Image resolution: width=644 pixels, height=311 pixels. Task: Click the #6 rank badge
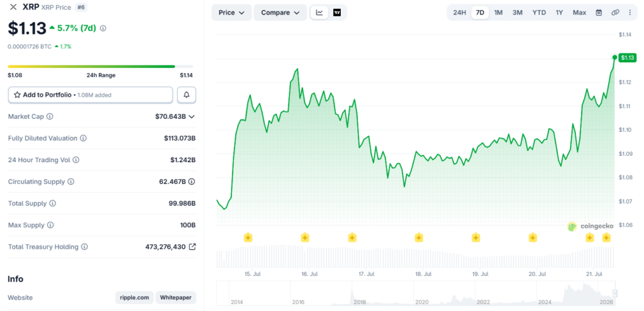coord(81,8)
